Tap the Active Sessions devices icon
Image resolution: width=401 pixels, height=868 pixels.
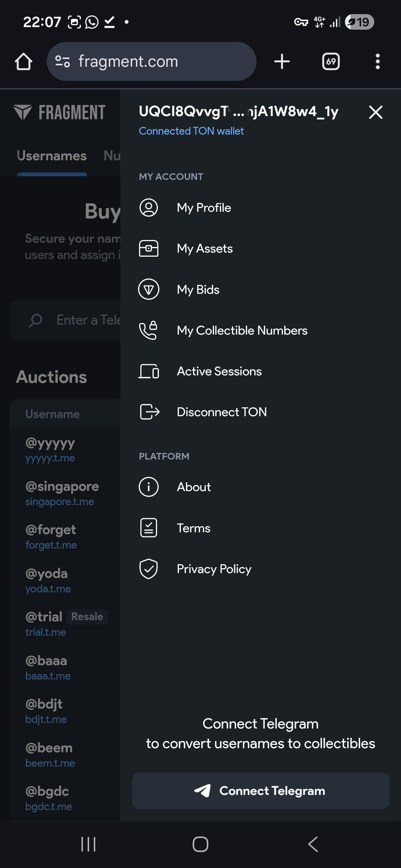[x=149, y=371]
